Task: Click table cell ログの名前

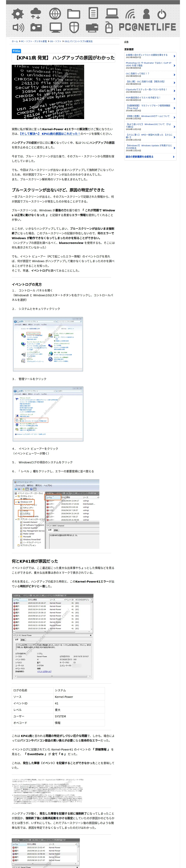Action: tap(33, 690)
